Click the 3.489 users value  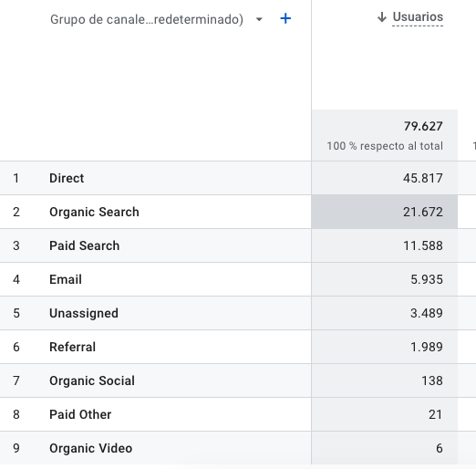(x=427, y=313)
